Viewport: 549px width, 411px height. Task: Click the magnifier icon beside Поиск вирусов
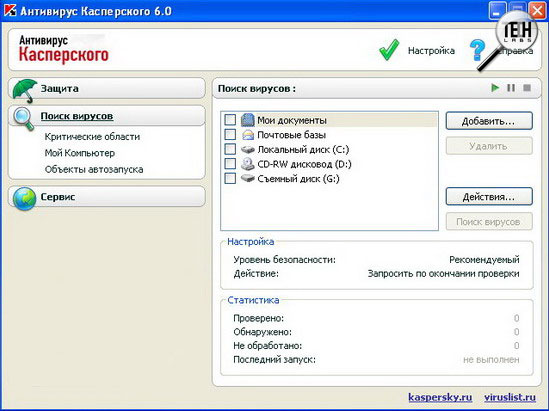(24, 118)
